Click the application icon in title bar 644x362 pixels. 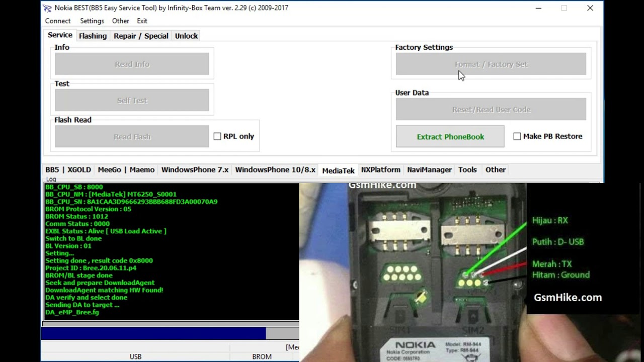pyautogui.click(x=47, y=8)
